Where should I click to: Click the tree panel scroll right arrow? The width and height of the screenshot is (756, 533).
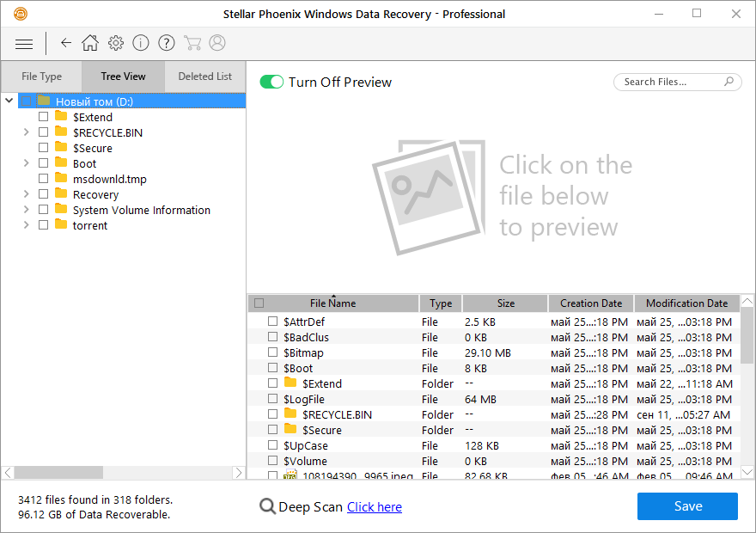239,473
